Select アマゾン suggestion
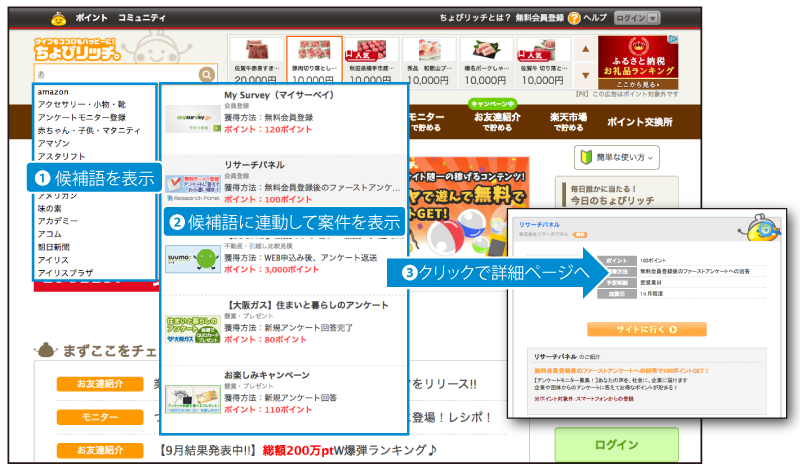This screenshot has height=470, width=800. click(x=54, y=143)
